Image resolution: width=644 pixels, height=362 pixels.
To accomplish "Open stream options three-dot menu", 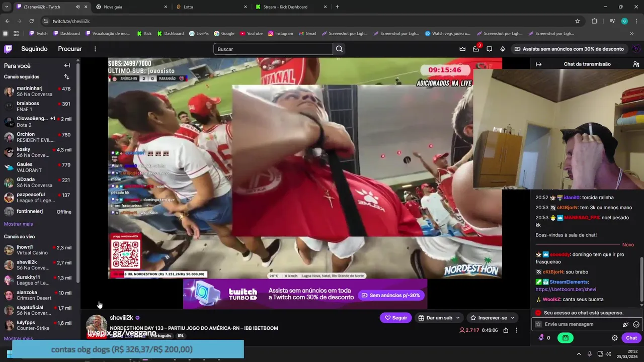I will [516, 330].
